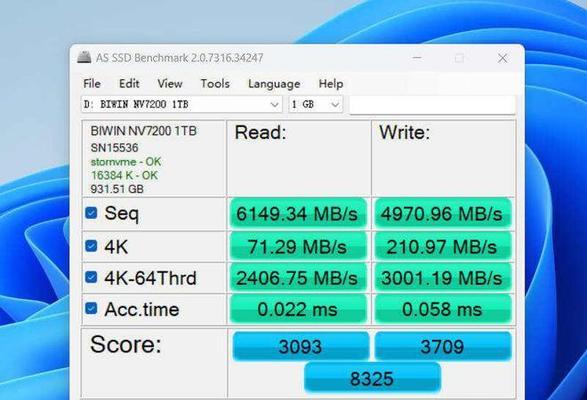Open the Edit menu
Screen dimensions: 587x400
coord(129,84)
